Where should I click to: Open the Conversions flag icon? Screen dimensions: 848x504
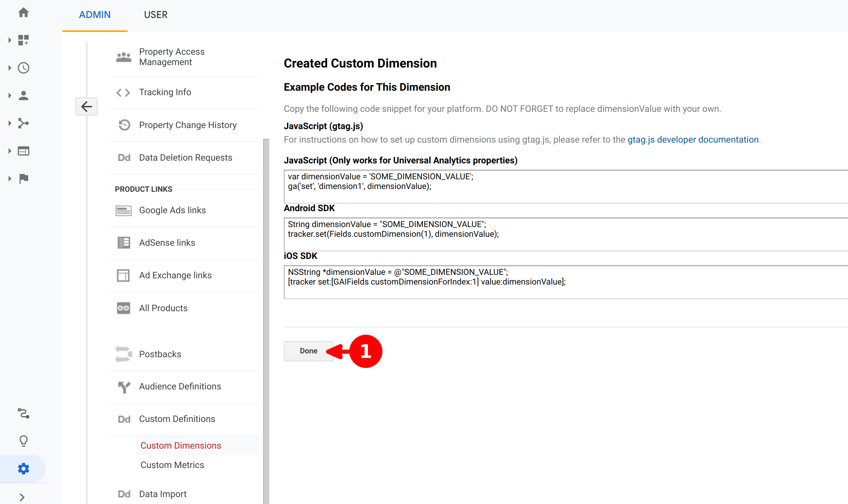click(x=24, y=179)
